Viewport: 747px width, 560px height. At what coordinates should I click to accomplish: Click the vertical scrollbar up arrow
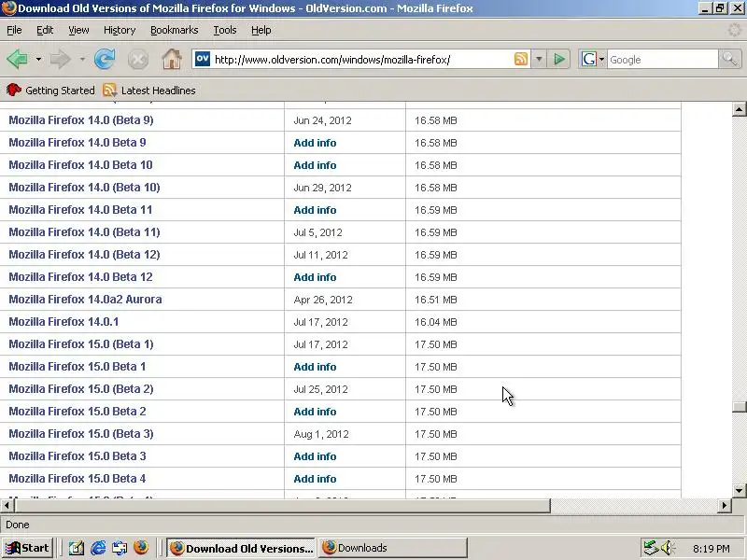[739, 109]
